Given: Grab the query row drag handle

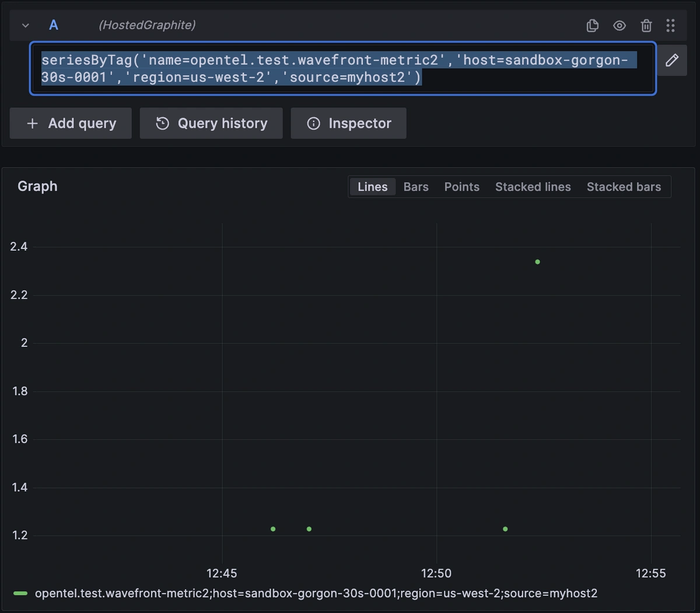Looking at the screenshot, I should [670, 26].
